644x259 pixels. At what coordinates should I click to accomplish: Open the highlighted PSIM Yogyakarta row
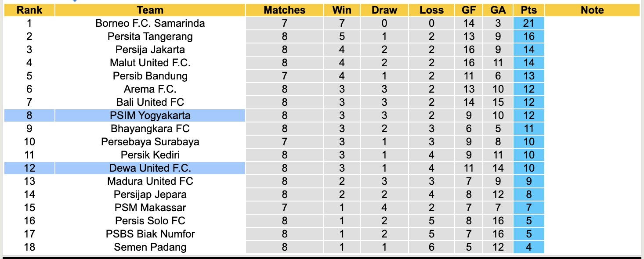tap(150, 115)
